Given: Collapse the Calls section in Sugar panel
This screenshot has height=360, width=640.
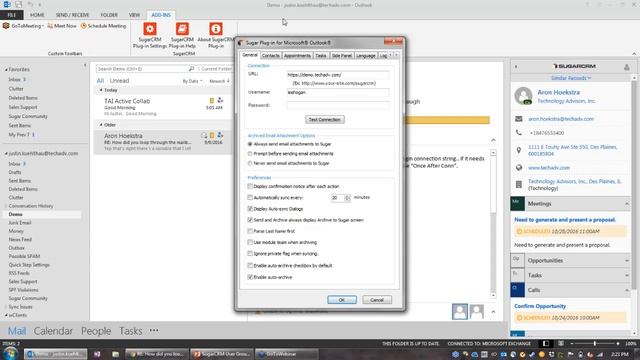Looking at the screenshot, I should [x=627, y=290].
